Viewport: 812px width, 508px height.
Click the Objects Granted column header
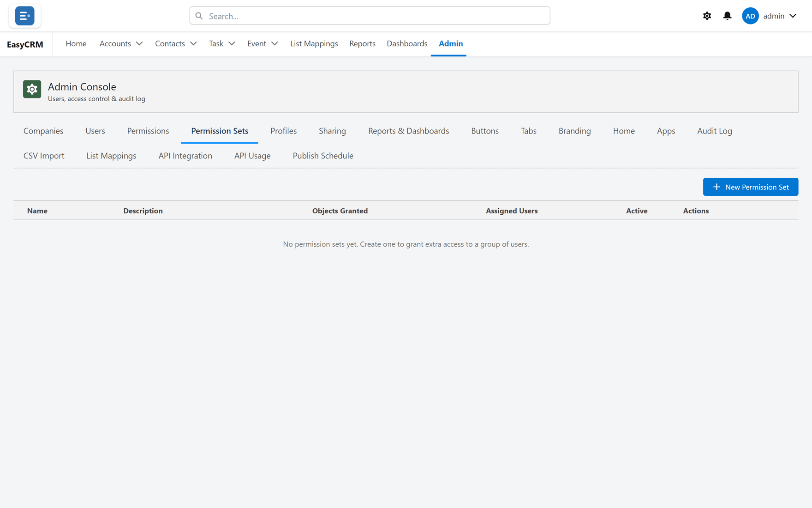coord(340,211)
